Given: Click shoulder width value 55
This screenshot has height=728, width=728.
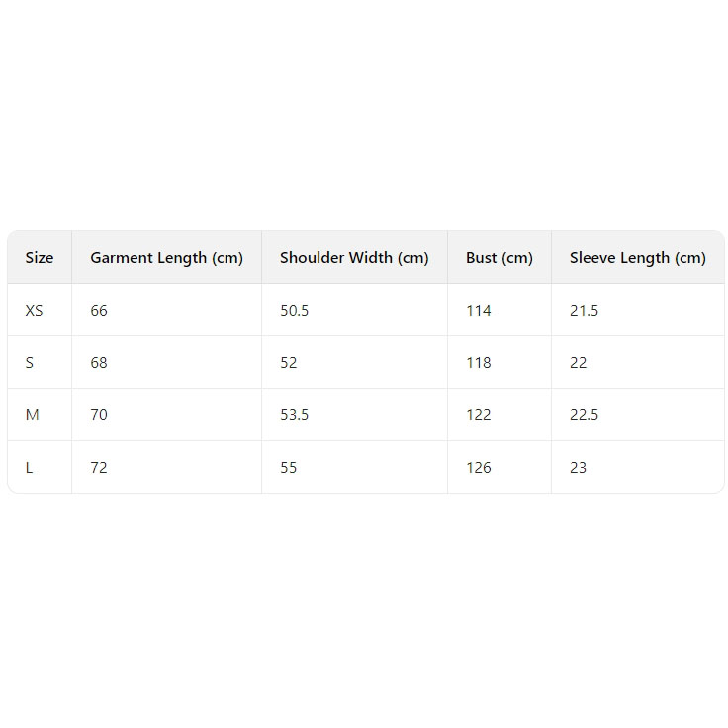Looking at the screenshot, I should tap(289, 468).
